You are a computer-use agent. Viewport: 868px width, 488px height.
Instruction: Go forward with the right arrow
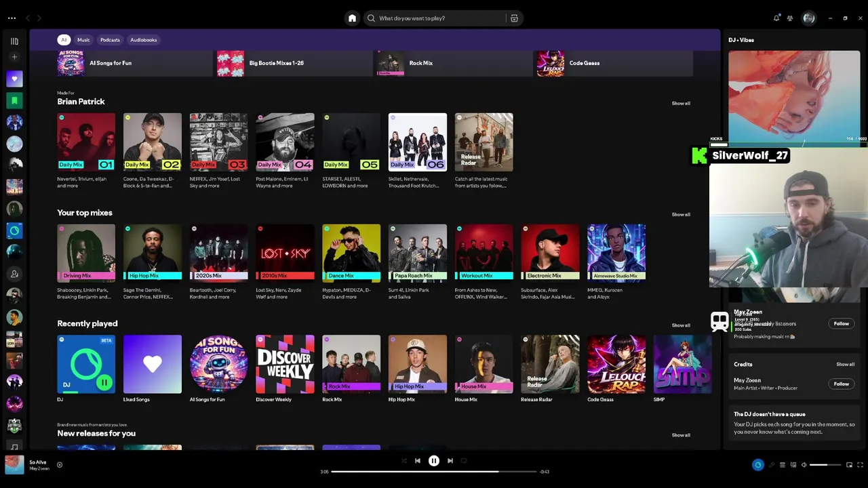39,18
